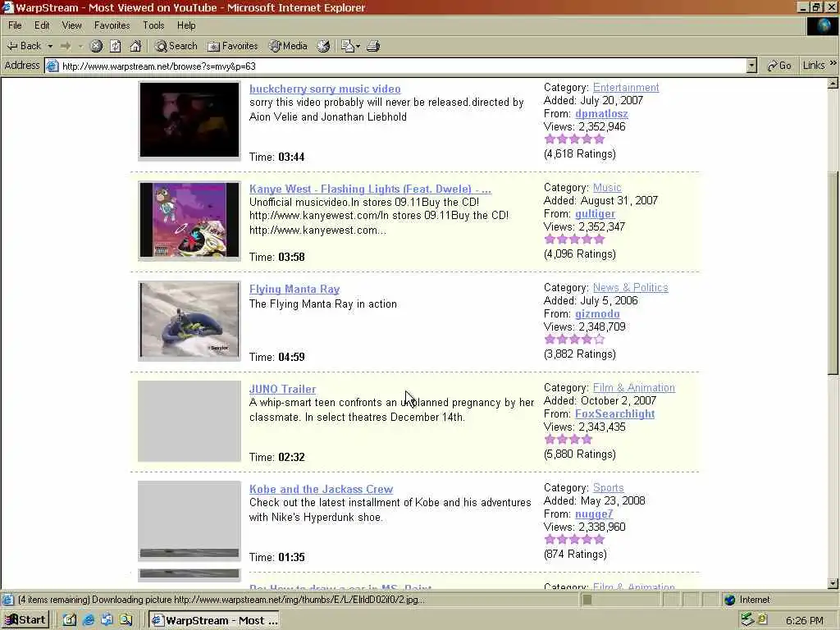Refresh the current page

point(116,46)
